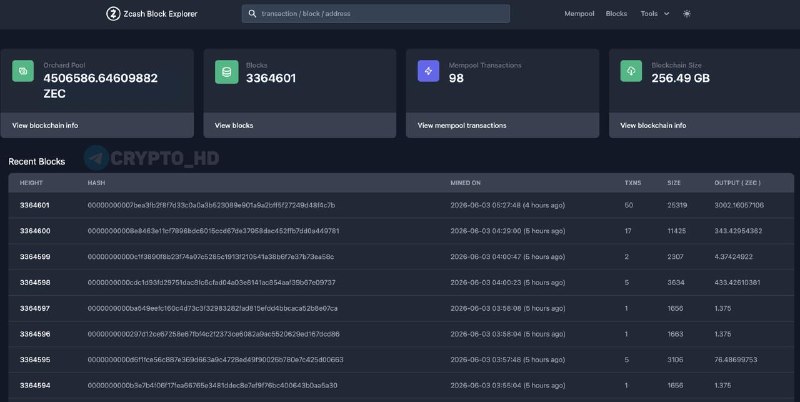
Task: Click hash of block 3364601
Action: point(211,205)
